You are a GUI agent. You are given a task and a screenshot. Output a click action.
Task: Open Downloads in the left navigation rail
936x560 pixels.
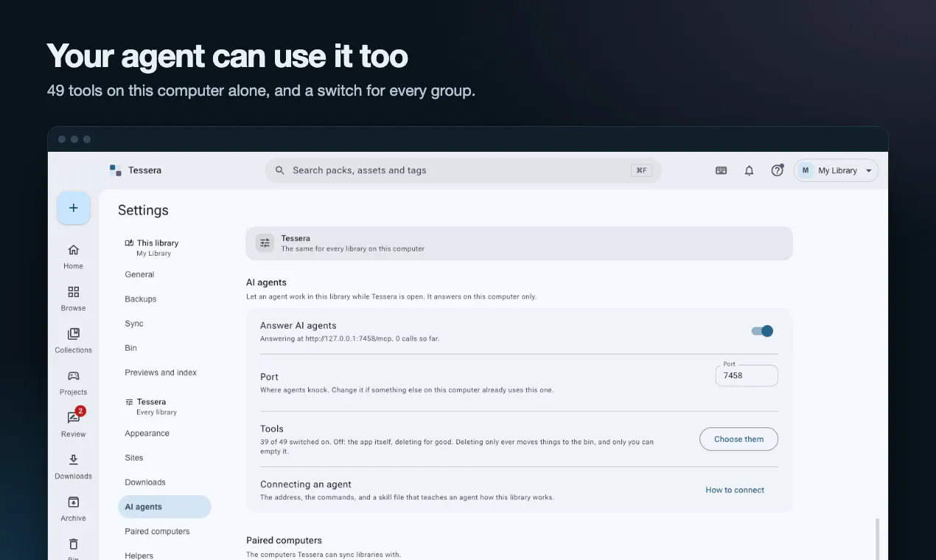tap(74, 466)
